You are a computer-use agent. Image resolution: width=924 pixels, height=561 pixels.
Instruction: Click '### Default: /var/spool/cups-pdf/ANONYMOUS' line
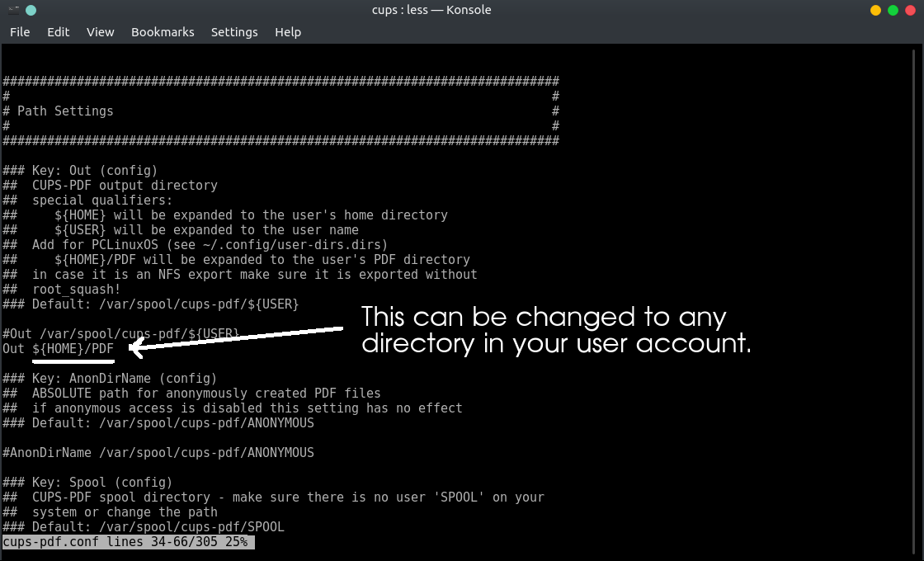click(x=158, y=422)
